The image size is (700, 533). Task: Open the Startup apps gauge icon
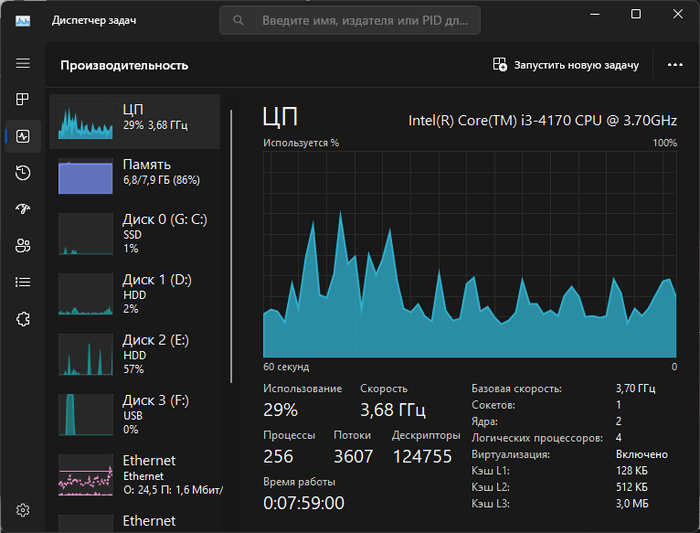(x=23, y=208)
